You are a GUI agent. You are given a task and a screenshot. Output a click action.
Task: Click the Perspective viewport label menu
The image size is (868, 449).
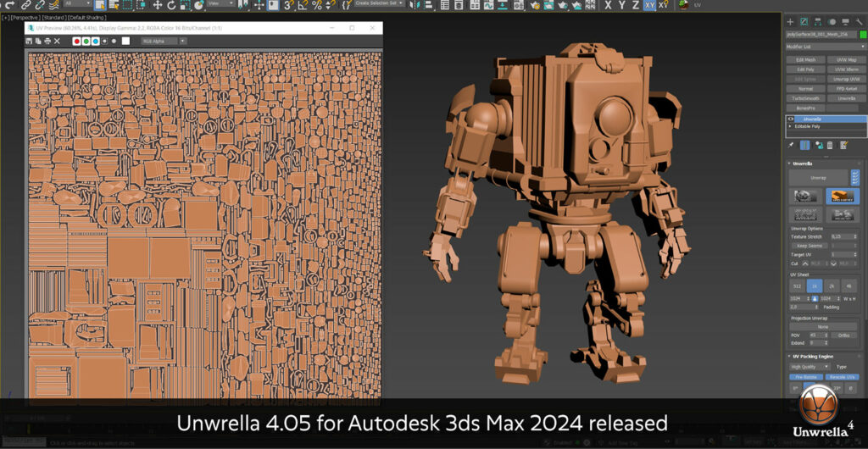click(26, 18)
